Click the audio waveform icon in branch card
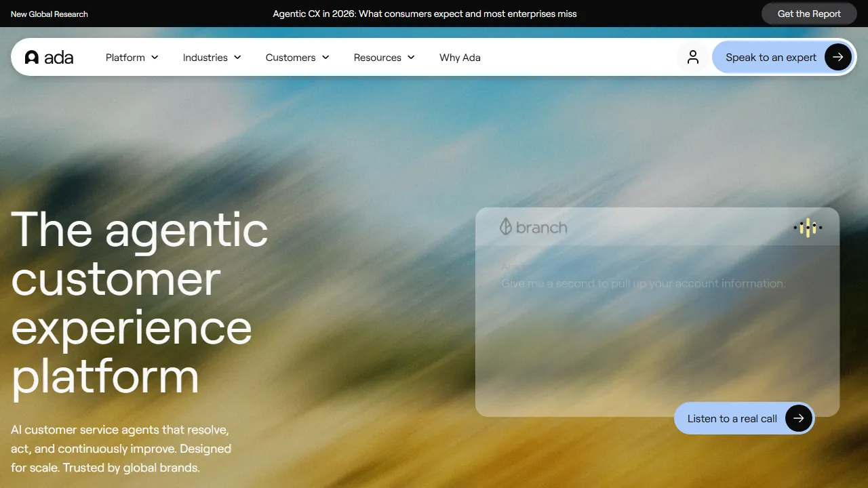 [x=808, y=228]
